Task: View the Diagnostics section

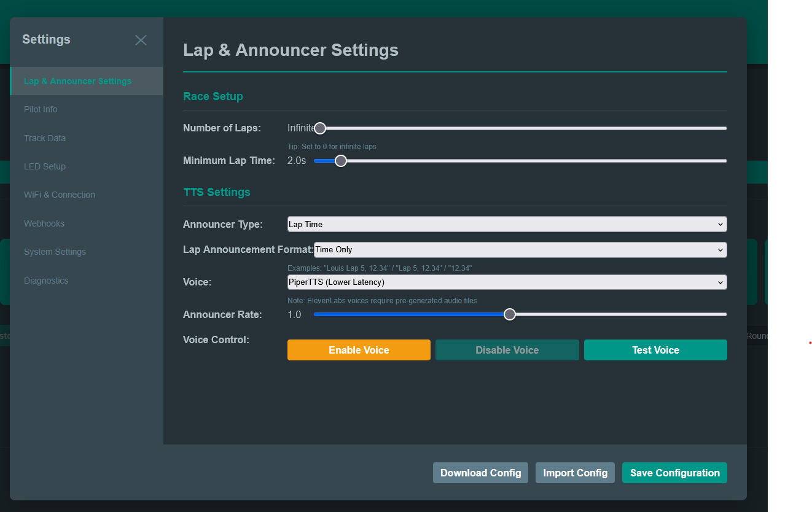Action: [87, 281]
